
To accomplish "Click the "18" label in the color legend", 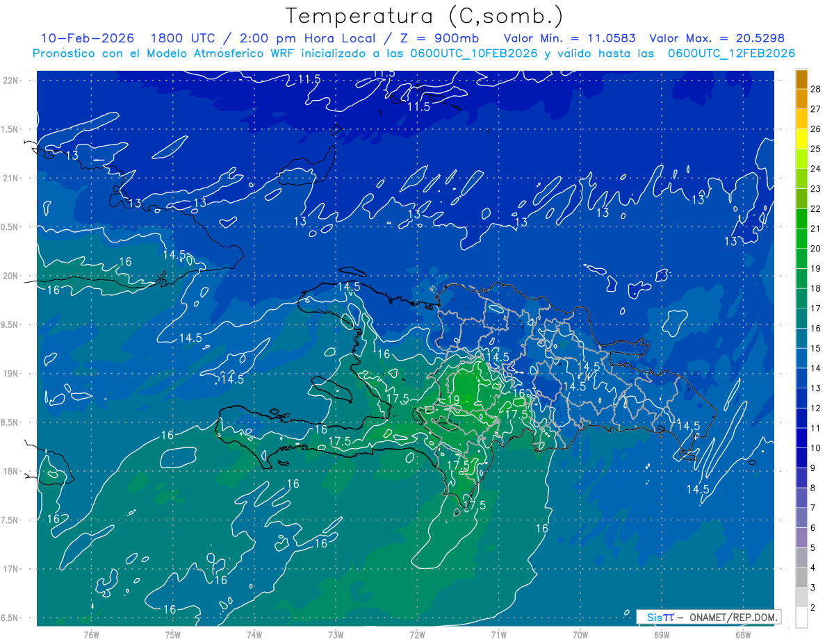I will (816, 288).
